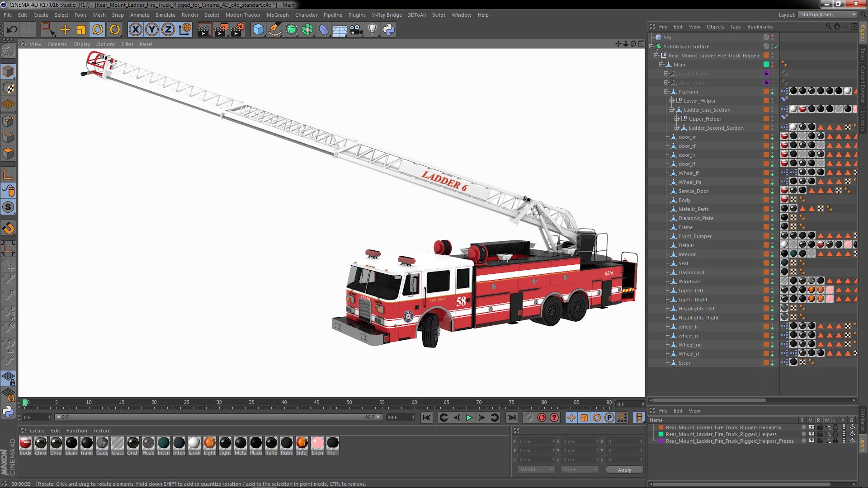Screen dimensions: 868x488
Task: Toggle Subdivision Surface green checkmark
Action: click(x=777, y=47)
